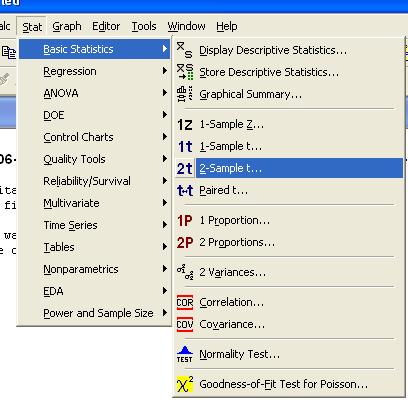Choose Store Descriptive Statistics...
Viewport: 408px width, 409px height.
pos(289,72)
